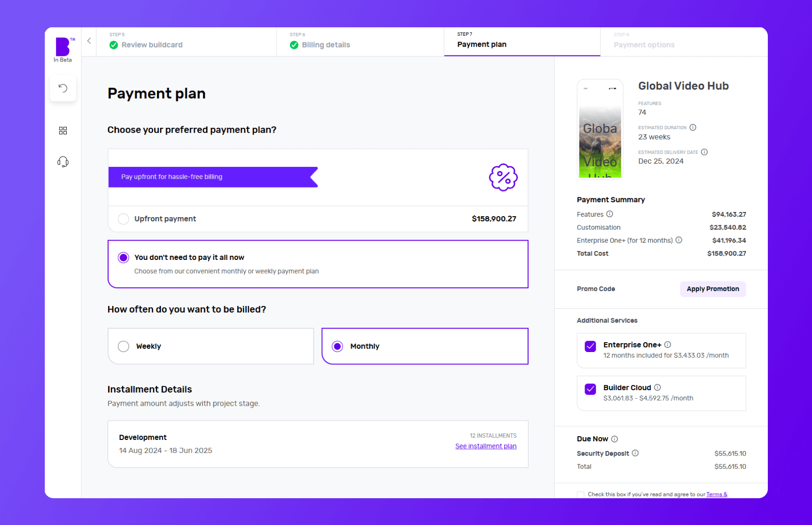The width and height of the screenshot is (812, 525).
Task: Click the Development installment card
Action: 318,444
